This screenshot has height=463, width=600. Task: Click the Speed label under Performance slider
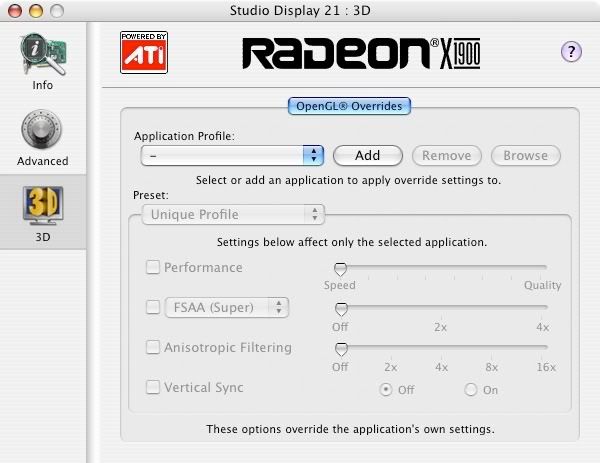(340, 285)
